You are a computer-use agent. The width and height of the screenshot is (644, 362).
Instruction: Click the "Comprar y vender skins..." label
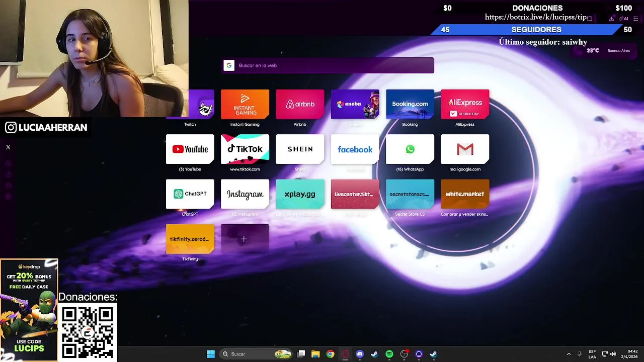click(464, 214)
